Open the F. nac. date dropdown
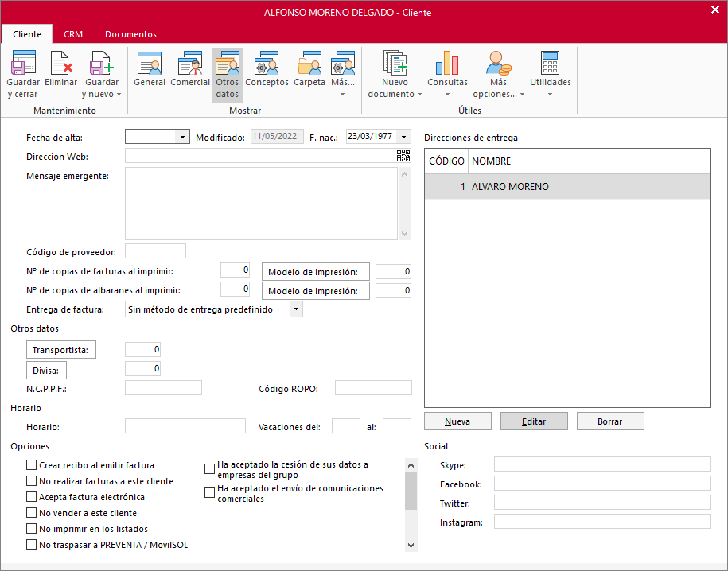The image size is (728, 571). 404,137
